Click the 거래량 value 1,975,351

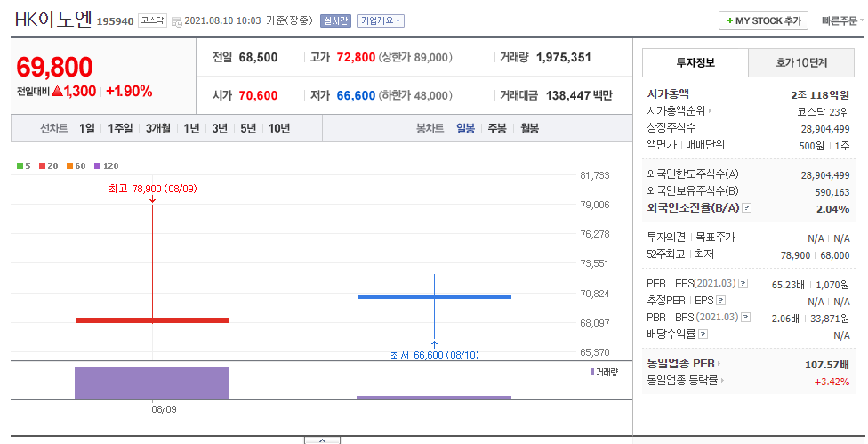[564, 57]
